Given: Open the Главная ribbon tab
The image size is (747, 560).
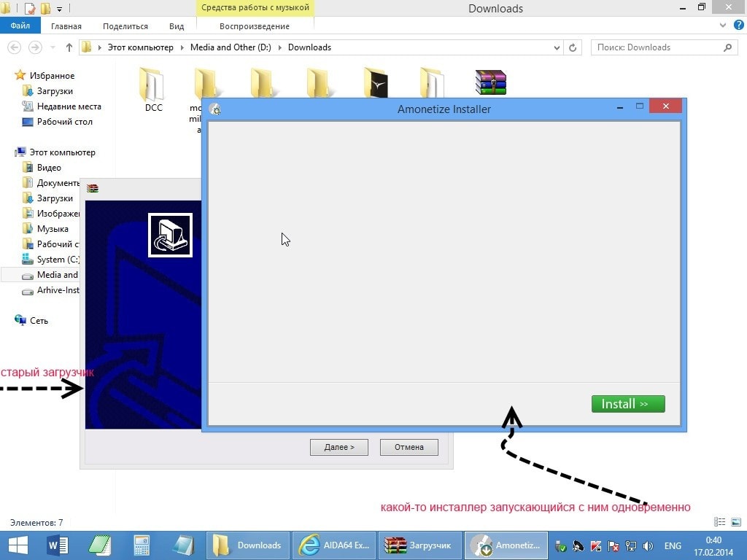Looking at the screenshot, I should coord(66,26).
